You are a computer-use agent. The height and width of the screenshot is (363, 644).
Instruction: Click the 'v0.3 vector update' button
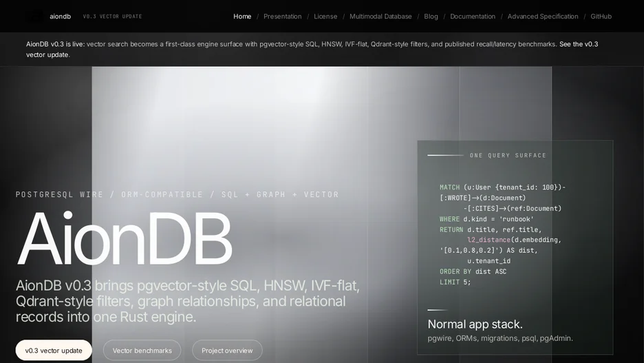pyautogui.click(x=54, y=350)
